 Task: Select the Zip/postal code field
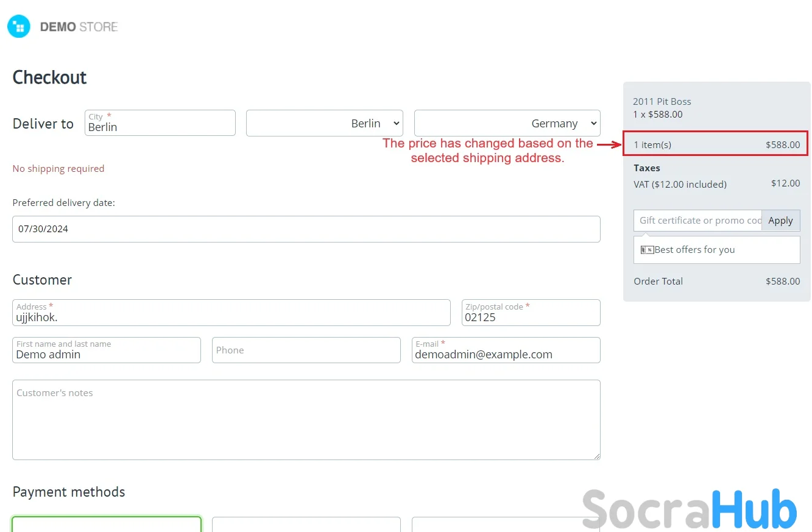pos(531,313)
